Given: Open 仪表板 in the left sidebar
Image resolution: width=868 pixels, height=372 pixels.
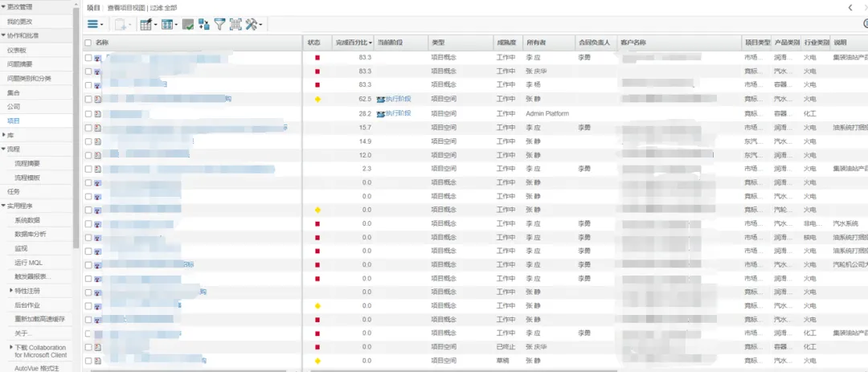Looking at the screenshot, I should coord(18,51).
